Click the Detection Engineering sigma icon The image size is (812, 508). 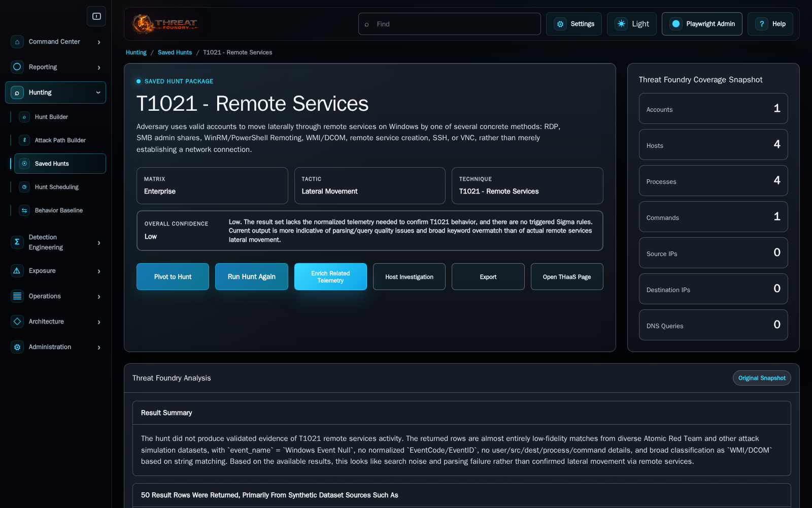[x=17, y=242]
